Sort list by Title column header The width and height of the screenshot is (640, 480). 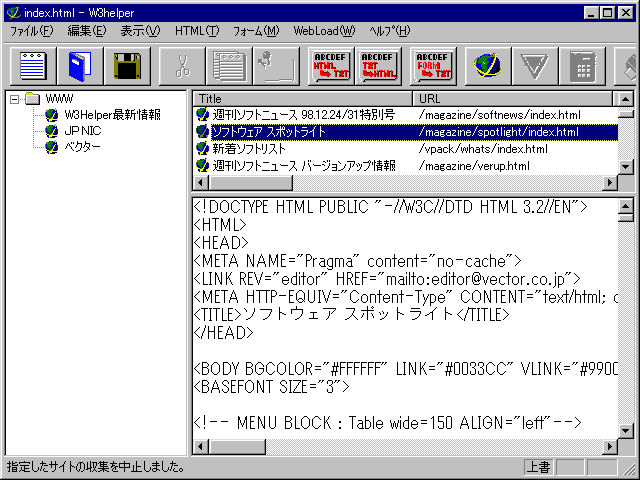[x=302, y=99]
